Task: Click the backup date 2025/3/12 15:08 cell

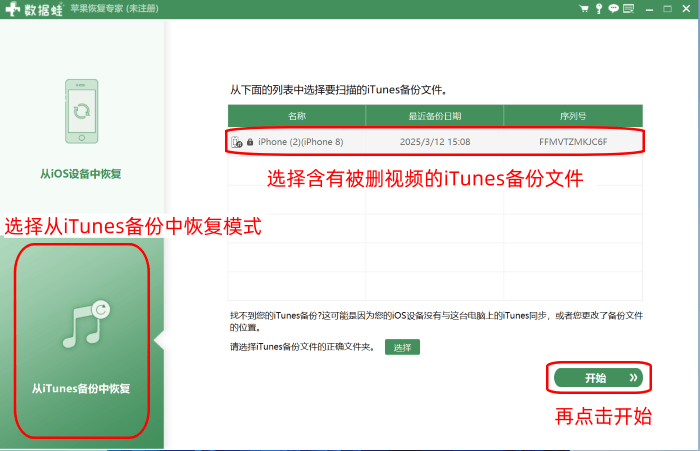Action: pyautogui.click(x=435, y=142)
